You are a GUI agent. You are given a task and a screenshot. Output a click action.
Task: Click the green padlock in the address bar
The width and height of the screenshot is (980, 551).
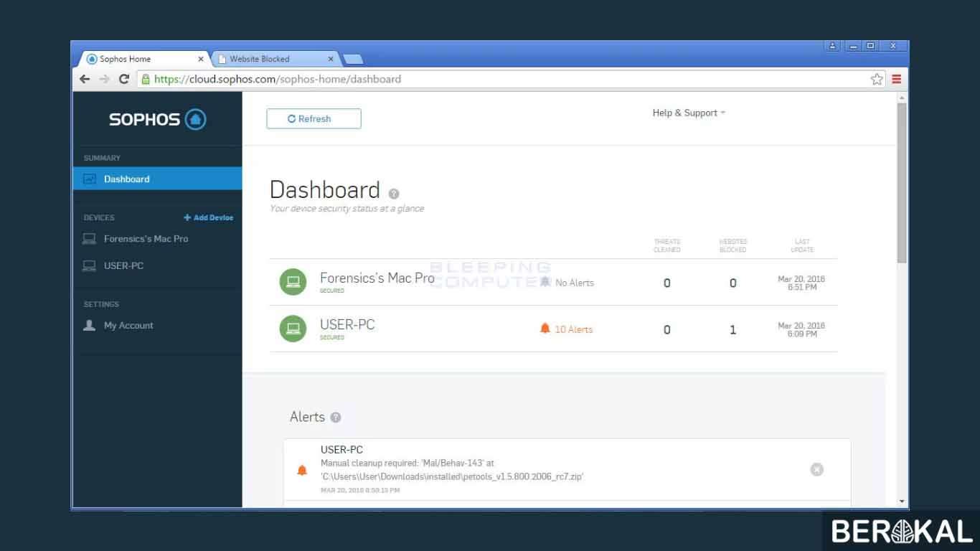click(x=146, y=80)
